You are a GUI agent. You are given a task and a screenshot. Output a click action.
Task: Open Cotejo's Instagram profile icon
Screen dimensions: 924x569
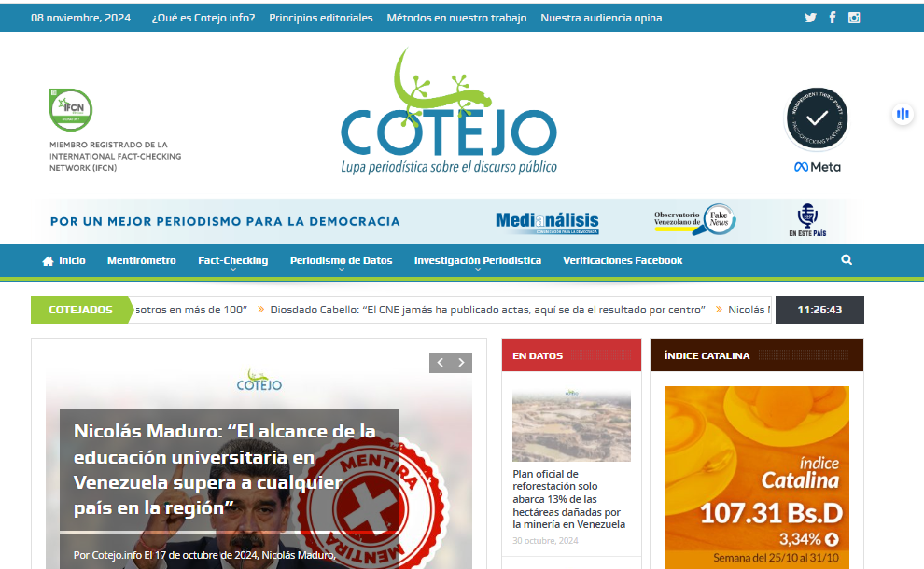(854, 18)
